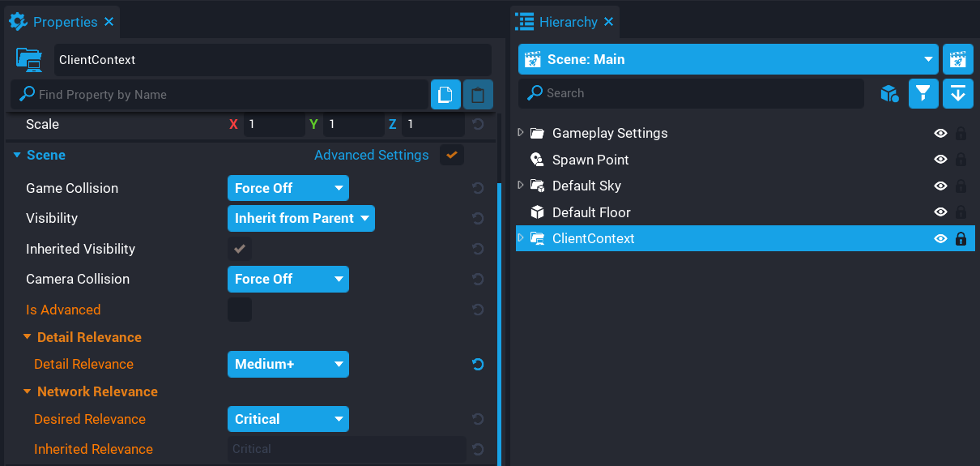Enable the Is Advanced checkbox
The height and width of the screenshot is (466, 980).
(240, 310)
